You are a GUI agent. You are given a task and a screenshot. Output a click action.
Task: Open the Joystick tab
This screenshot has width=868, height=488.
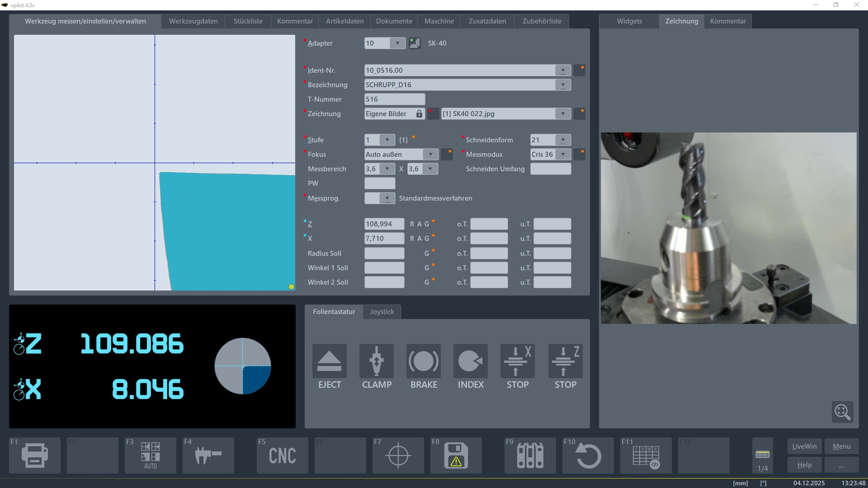click(382, 312)
